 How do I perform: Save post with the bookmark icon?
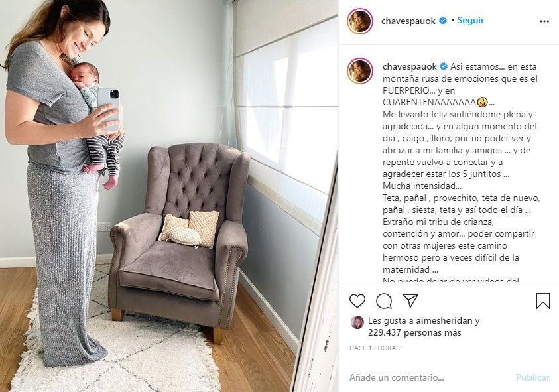543,300
